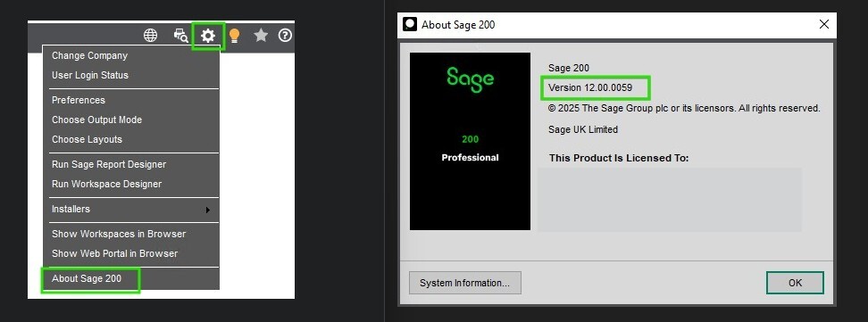The image size is (868, 322).
Task: Click the System Information button
Action: click(465, 283)
